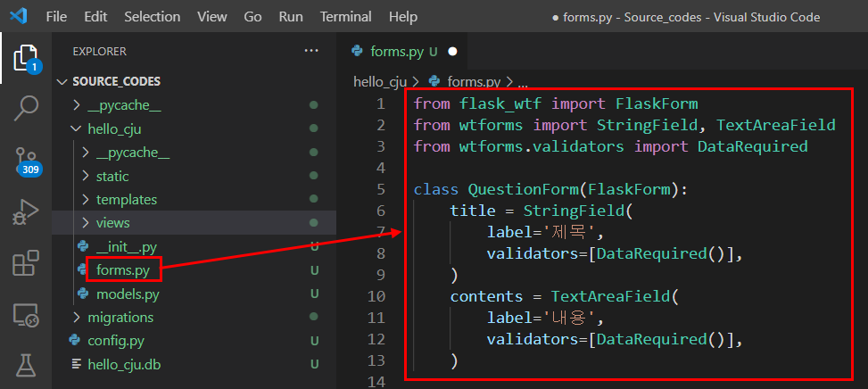Click line number 5 in the gutter
The image size is (868, 389).
click(380, 190)
